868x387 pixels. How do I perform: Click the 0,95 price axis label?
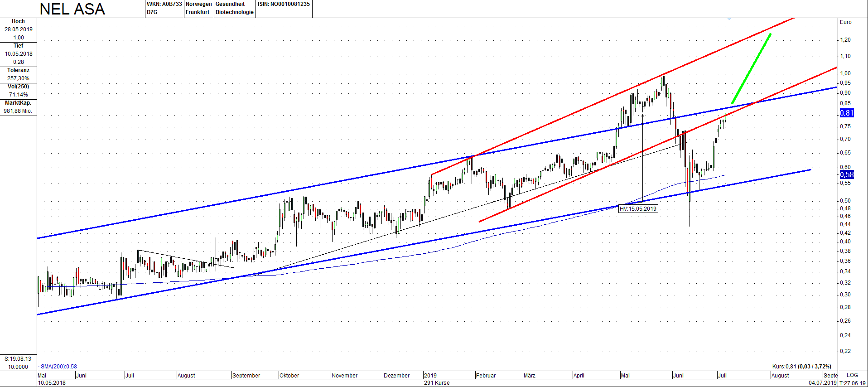click(845, 83)
